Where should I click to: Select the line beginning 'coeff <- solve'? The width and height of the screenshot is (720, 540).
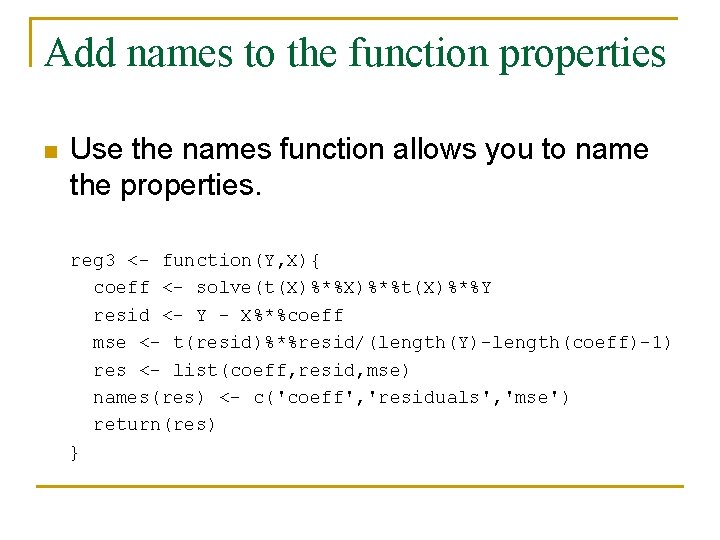pyautogui.click(x=292, y=288)
